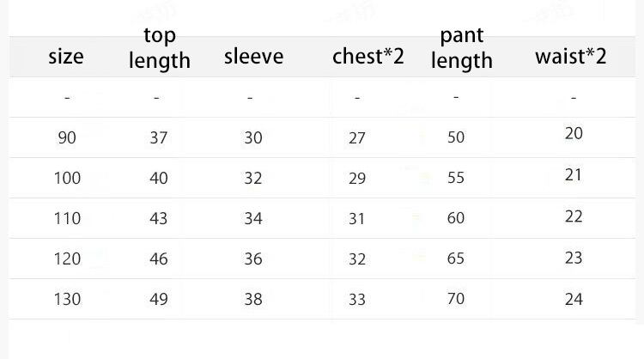Screen dimensions: 644x359
Task: Click top length value 37 for size 90
Action: point(159,137)
